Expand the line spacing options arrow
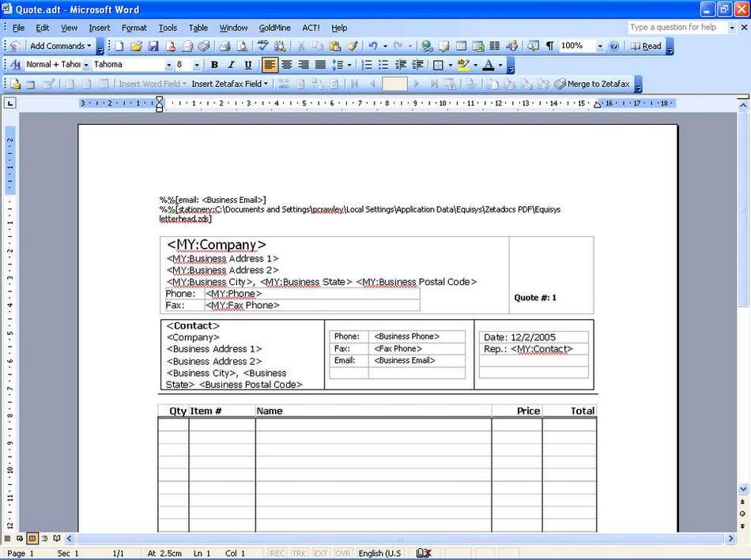Image resolution: width=751 pixels, height=560 pixels. [x=349, y=65]
